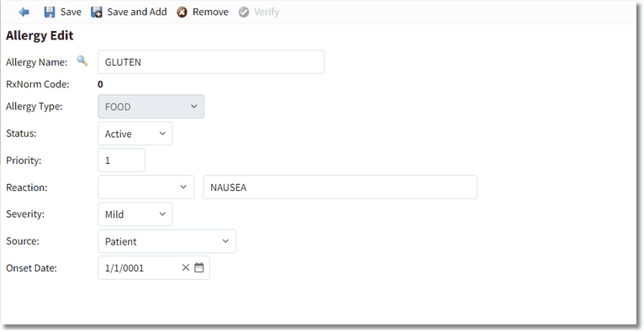The width and height of the screenshot is (644, 332).
Task: Click the Priority input field
Action: pos(121,160)
